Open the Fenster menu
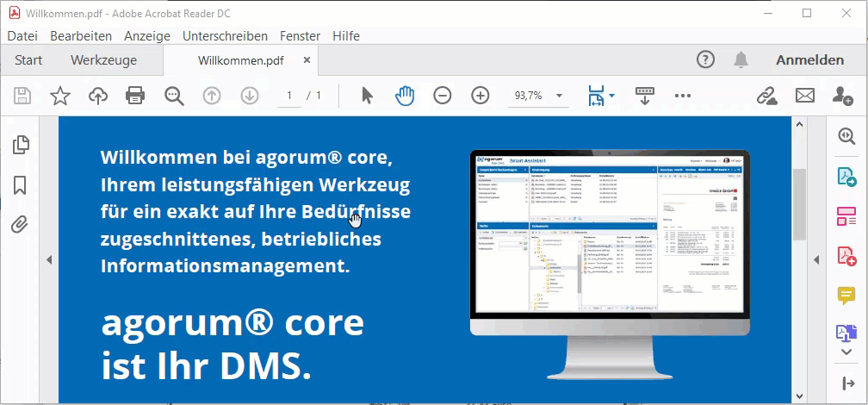Image resolution: width=868 pixels, height=405 pixels. click(x=300, y=36)
